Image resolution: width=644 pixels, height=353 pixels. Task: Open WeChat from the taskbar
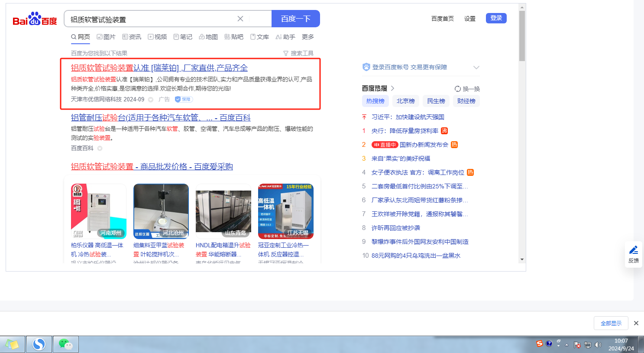(66, 344)
